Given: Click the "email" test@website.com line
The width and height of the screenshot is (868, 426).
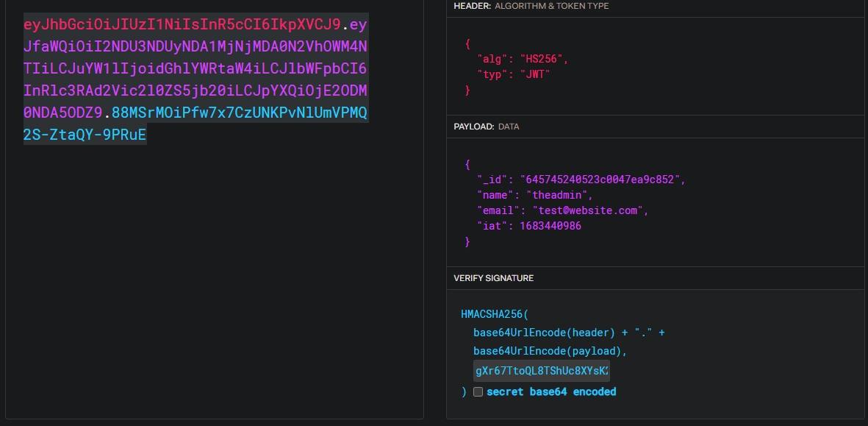Looking at the screenshot, I should click(x=562, y=210).
